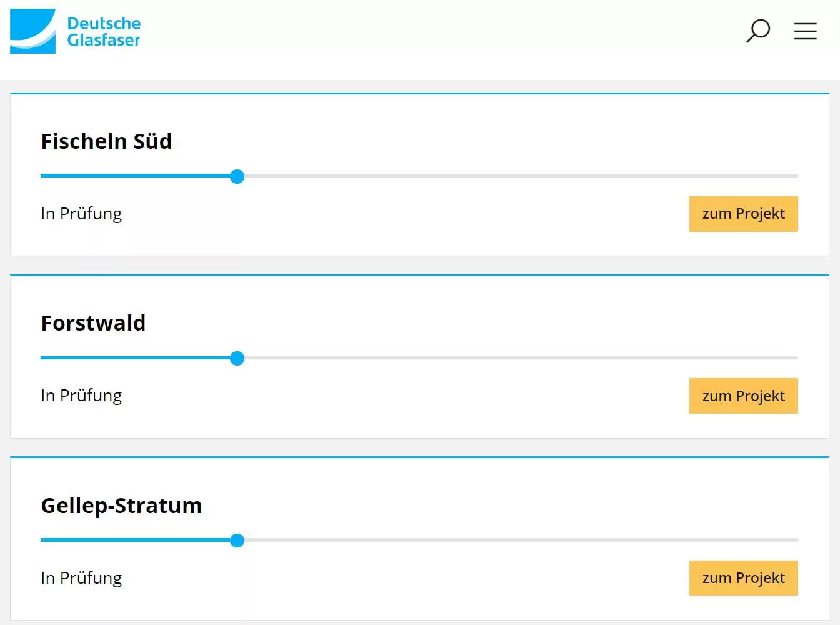Screen dimensions: 840x625
Task: Select the Fischeln Süd heading
Action: 106,141
